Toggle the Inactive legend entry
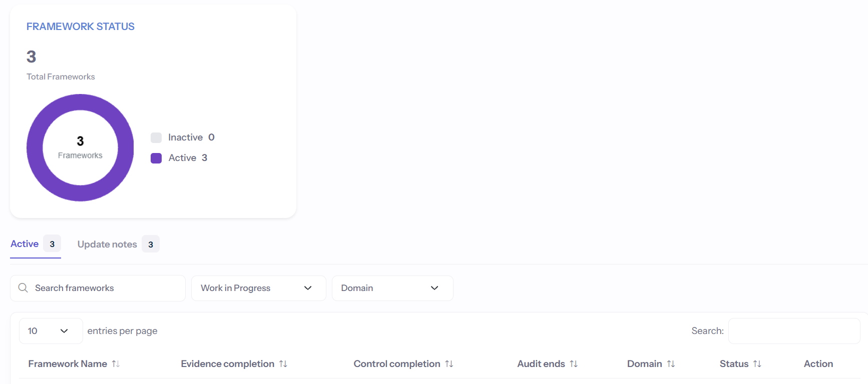Image resolution: width=868 pixels, height=384 pixels. tap(183, 137)
